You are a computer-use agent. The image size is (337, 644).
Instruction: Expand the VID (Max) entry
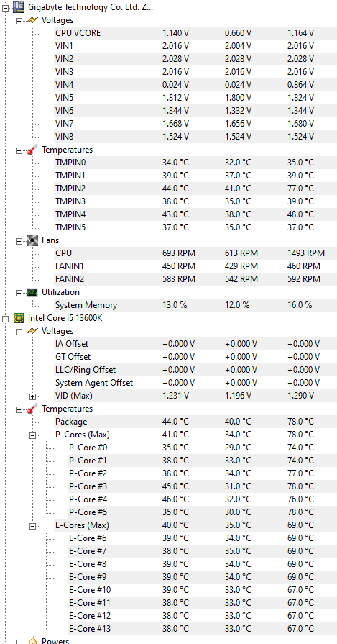(32, 396)
